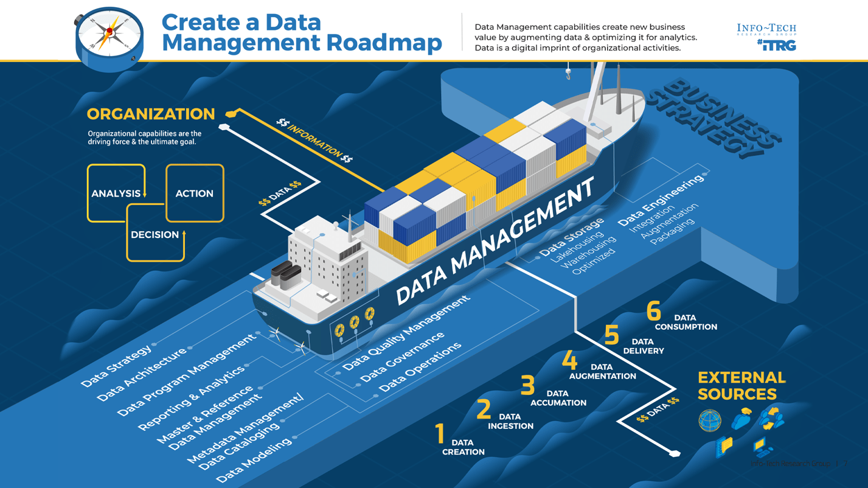This screenshot has width=868, height=488.
Task: Click Master & Reference Data Management label
Action: (210, 417)
